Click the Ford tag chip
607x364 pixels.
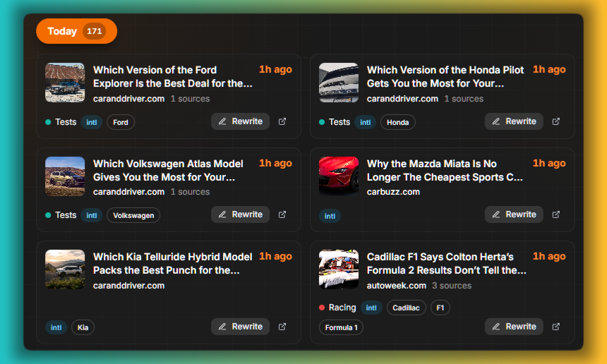(x=121, y=122)
